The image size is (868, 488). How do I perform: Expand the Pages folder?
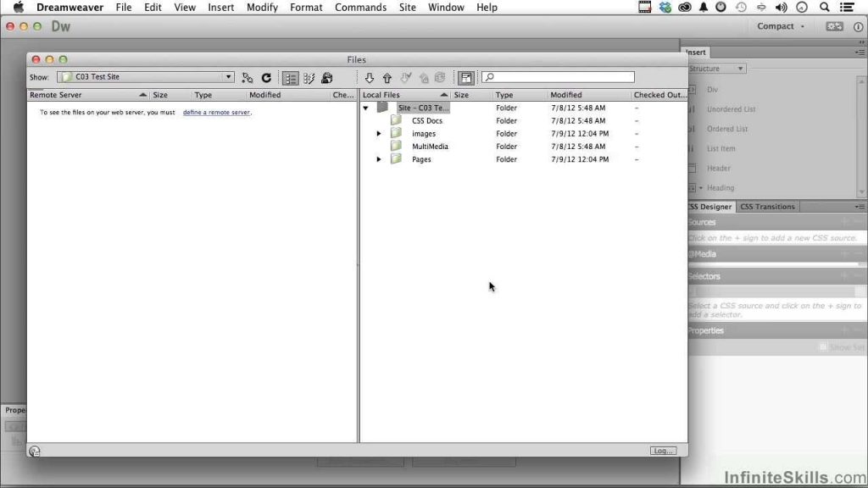379,159
